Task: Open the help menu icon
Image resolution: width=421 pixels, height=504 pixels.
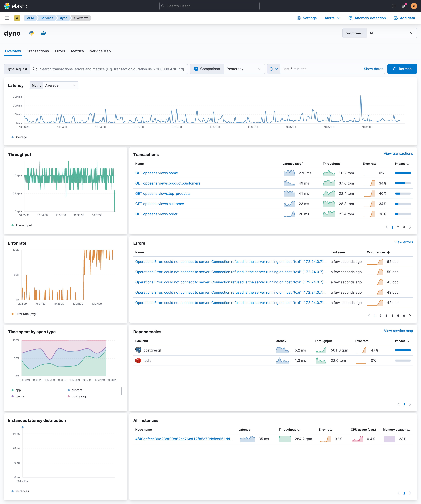Action: click(x=394, y=6)
